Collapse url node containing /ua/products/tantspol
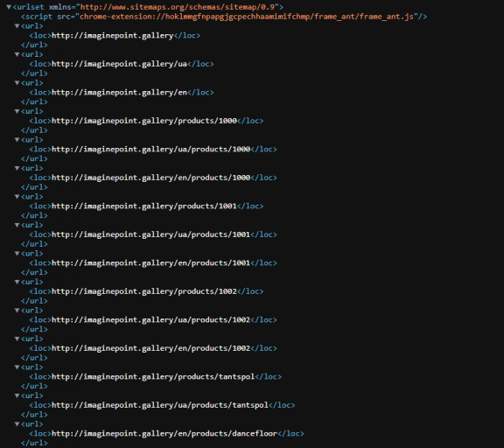The image size is (504, 448). 17,395
